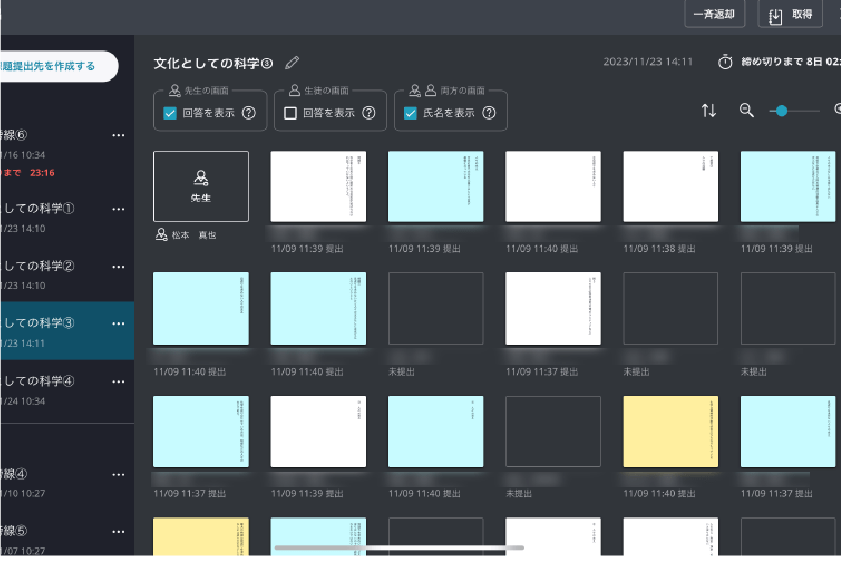Viewport: 841px width, 561px height.
Task: Open the more options for the 線⑥ item
Action: click(x=118, y=135)
